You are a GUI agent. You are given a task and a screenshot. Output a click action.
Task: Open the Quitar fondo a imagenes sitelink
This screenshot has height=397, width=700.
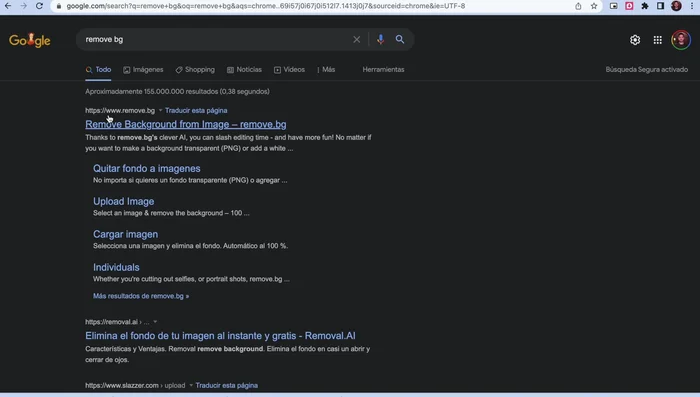point(146,169)
